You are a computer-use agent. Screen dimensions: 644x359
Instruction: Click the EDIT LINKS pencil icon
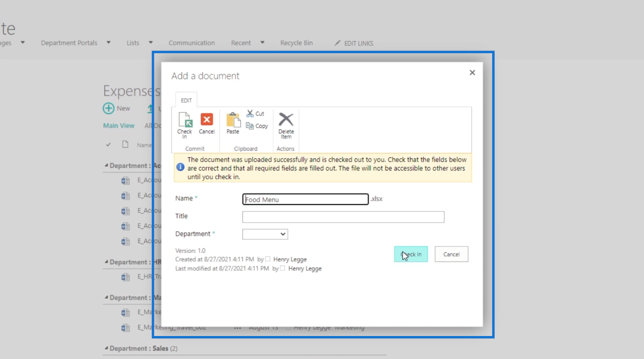pos(337,43)
